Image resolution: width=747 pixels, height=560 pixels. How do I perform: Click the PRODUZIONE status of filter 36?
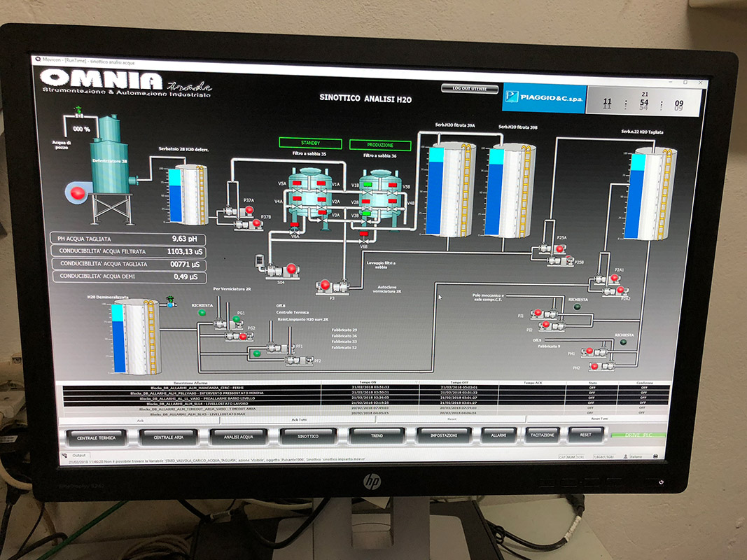point(381,144)
